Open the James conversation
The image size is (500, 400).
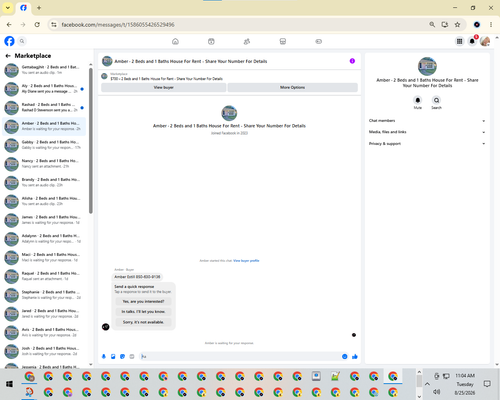(44, 220)
